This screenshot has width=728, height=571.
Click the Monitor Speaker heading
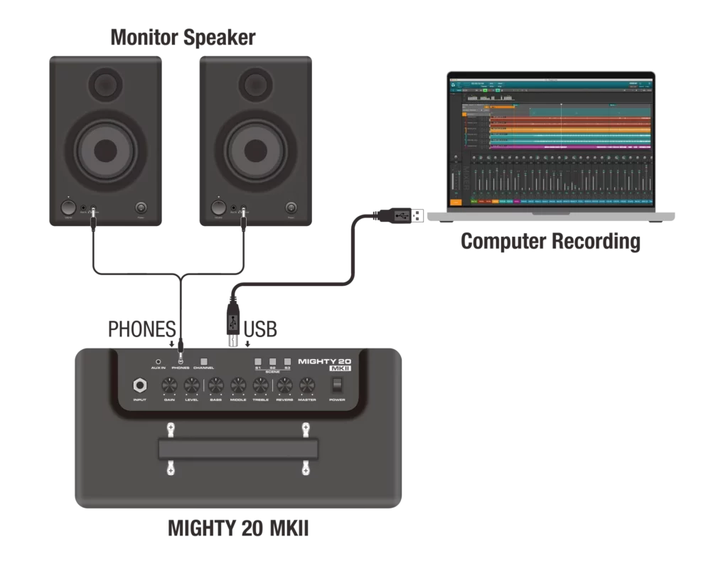(x=183, y=38)
